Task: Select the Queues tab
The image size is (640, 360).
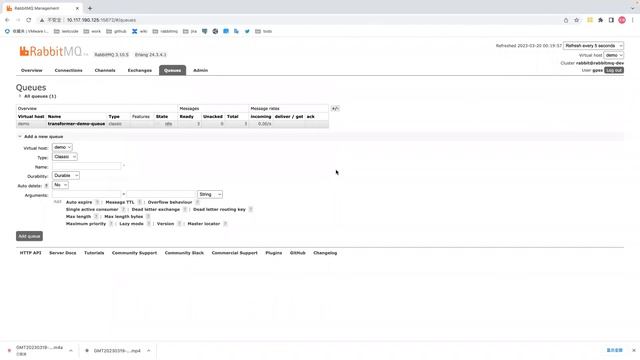Action: [172, 71]
